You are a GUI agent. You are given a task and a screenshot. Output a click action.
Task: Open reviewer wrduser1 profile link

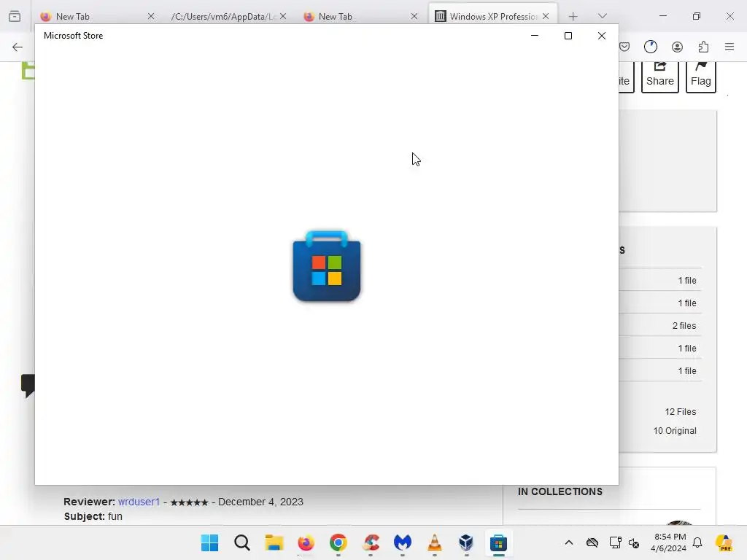[139, 502]
